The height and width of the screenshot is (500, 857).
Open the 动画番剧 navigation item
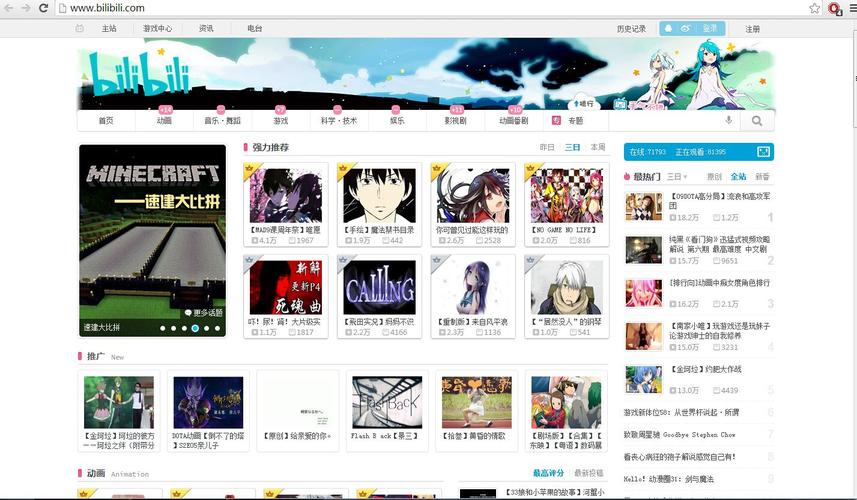pyautogui.click(x=514, y=121)
